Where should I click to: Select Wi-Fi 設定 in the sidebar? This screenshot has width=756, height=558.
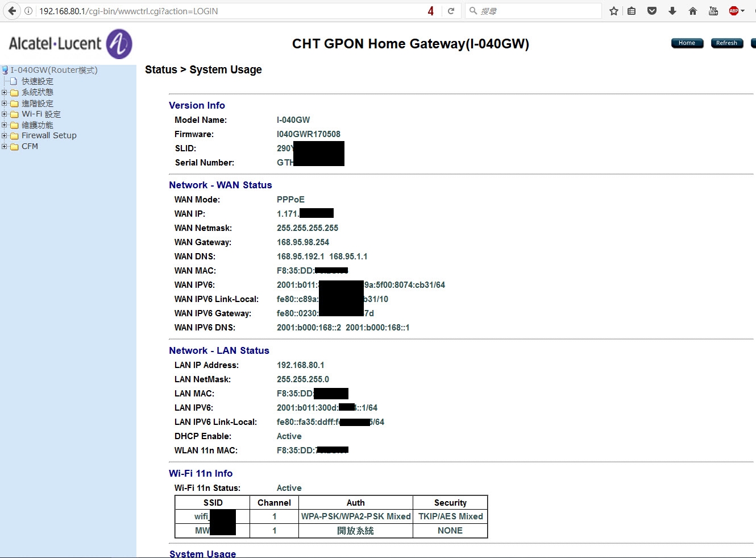tap(41, 114)
